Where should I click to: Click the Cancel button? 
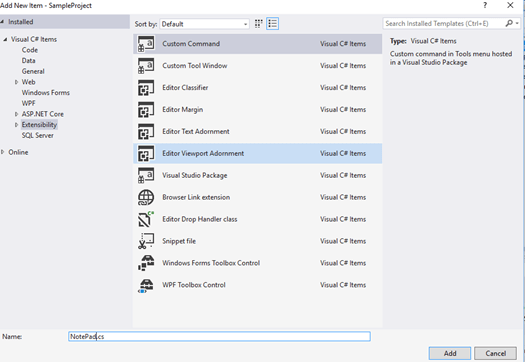tap(496, 353)
